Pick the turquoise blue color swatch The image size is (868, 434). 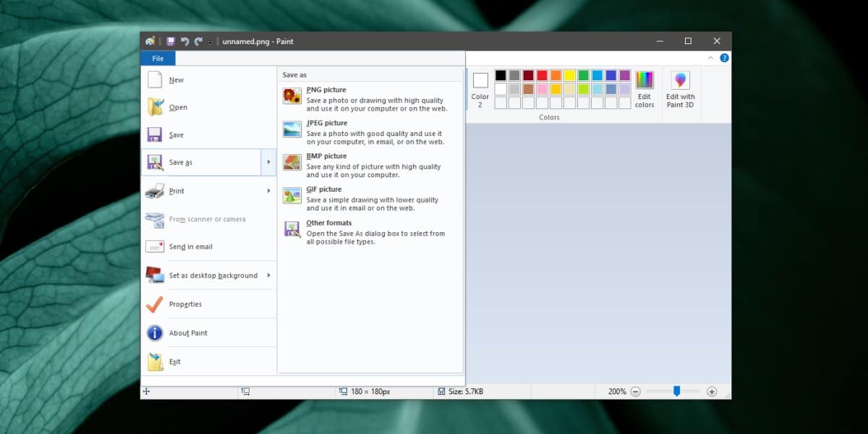point(597,75)
